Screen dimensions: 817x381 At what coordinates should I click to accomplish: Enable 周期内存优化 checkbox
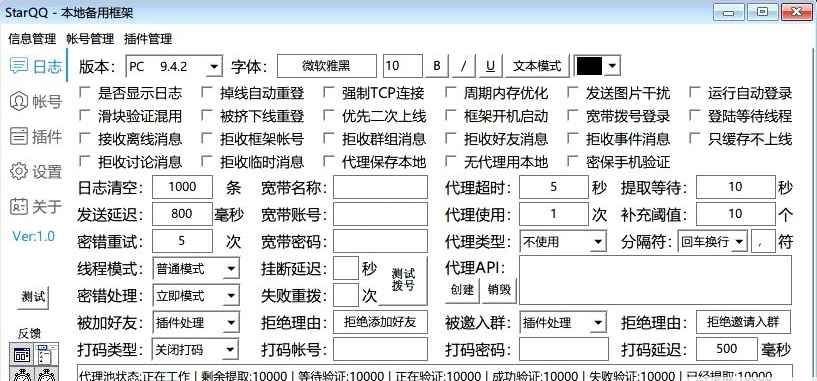click(450, 93)
